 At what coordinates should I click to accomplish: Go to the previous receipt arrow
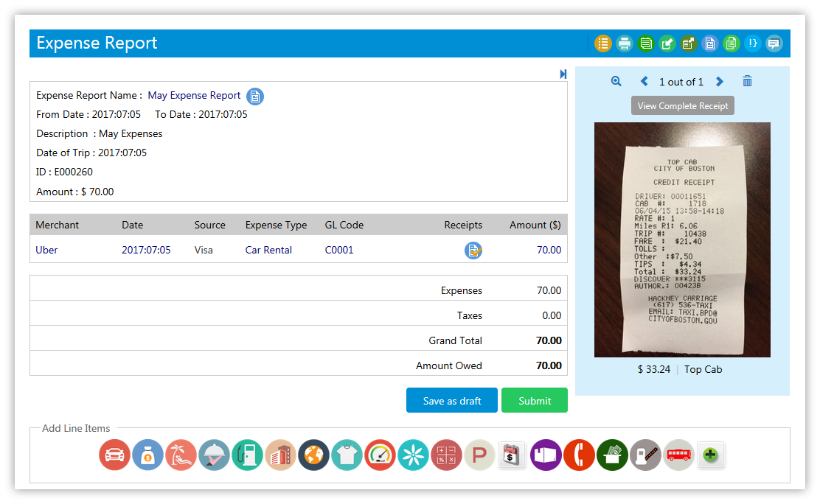pyautogui.click(x=644, y=81)
